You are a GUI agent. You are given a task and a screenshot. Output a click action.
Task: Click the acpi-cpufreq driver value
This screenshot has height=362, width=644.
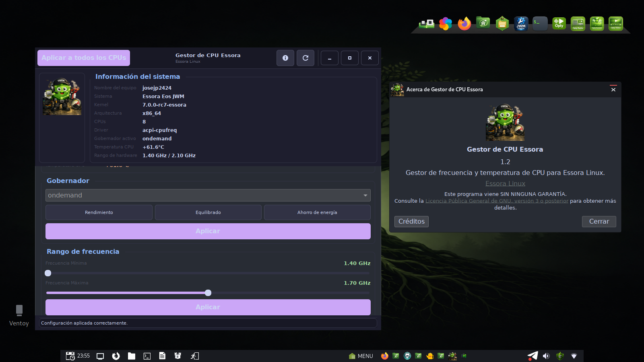click(x=160, y=130)
